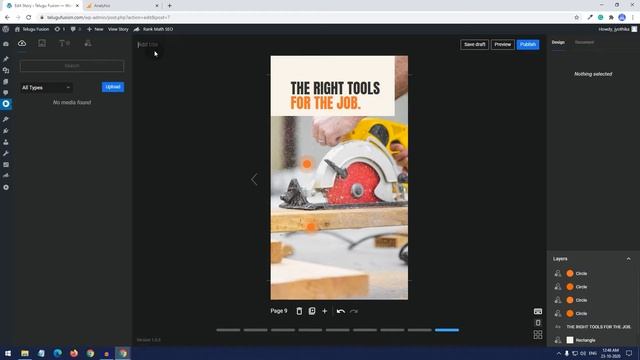Select the Edit Story browser tab
The height and width of the screenshot is (360, 640).
pos(42,6)
